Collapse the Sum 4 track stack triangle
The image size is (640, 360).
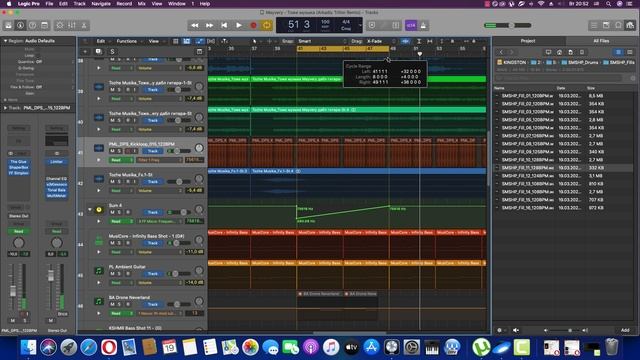click(90, 209)
